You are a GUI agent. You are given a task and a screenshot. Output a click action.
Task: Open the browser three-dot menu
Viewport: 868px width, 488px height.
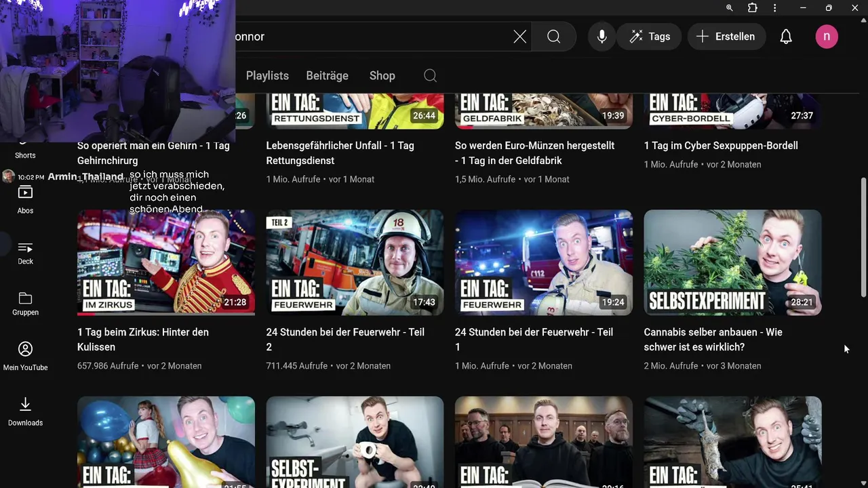pyautogui.click(x=774, y=8)
